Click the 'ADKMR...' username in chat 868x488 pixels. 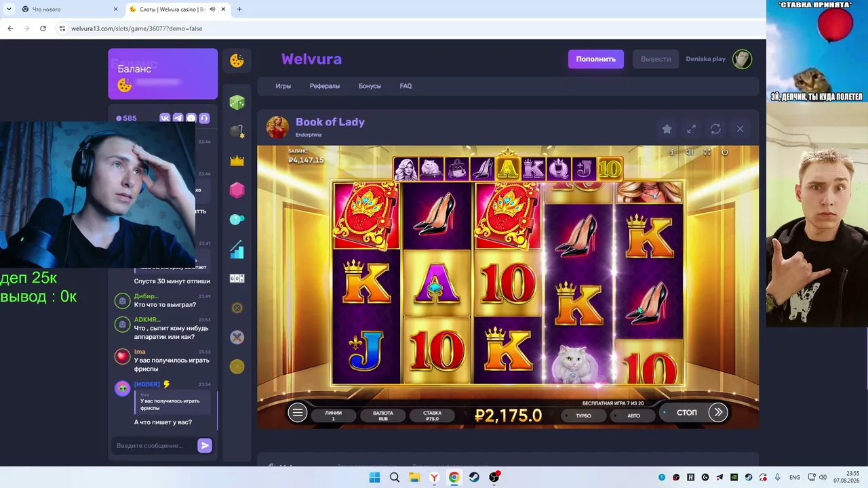pos(147,320)
